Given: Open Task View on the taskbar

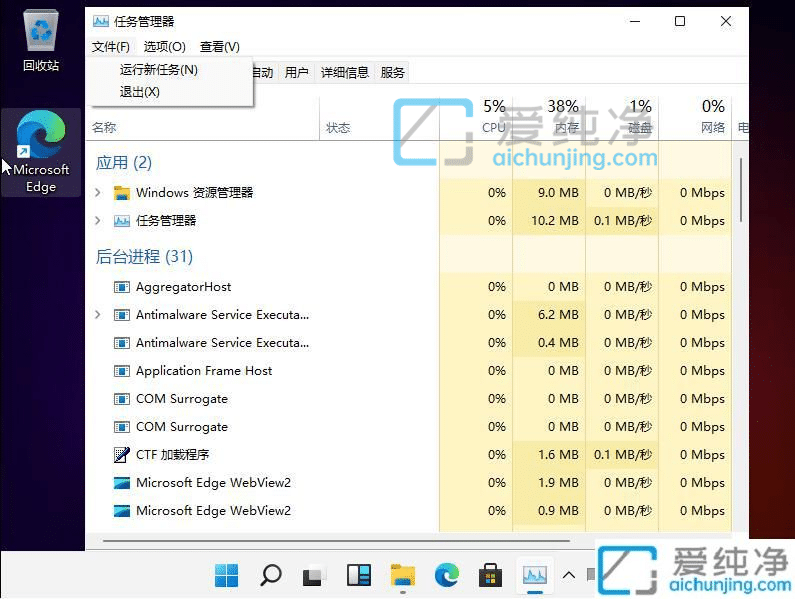Looking at the screenshot, I should click(x=313, y=575).
